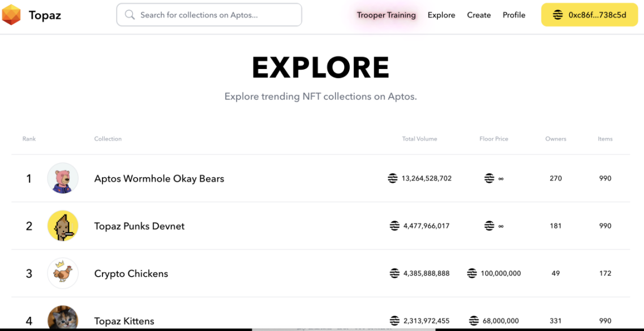The image size is (644, 331).
Task: Click the volume value 13,264,528,702
Action: pos(427,179)
